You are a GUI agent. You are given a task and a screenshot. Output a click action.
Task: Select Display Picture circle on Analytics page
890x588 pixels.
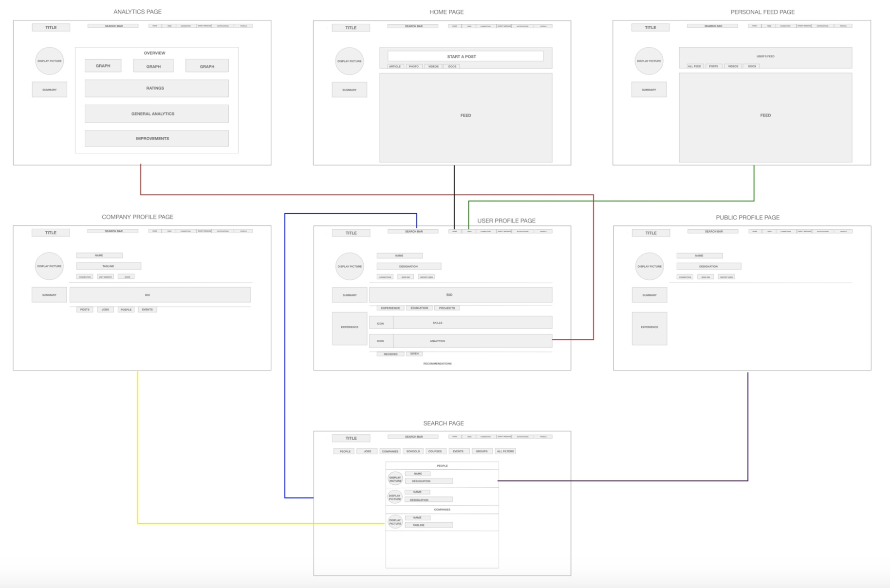(x=49, y=61)
